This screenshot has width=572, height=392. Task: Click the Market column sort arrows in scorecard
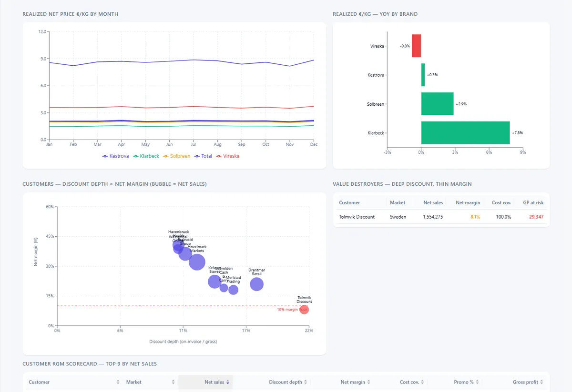pos(172,382)
